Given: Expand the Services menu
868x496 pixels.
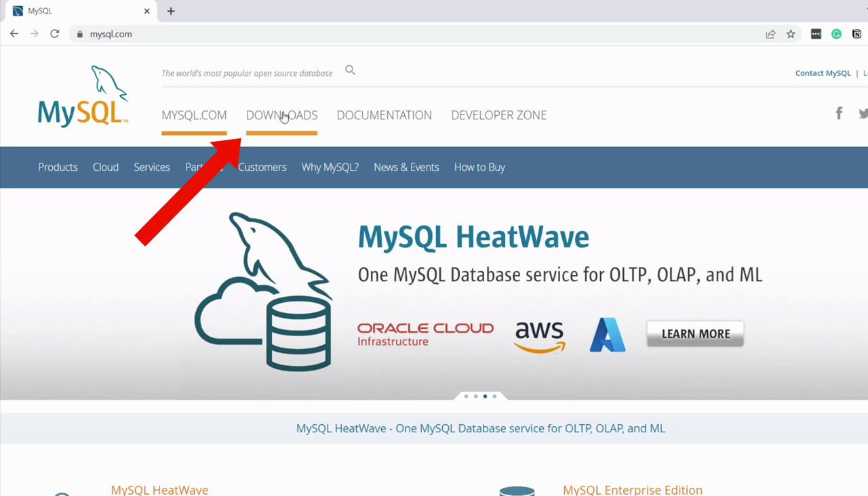Looking at the screenshot, I should pyautogui.click(x=152, y=167).
